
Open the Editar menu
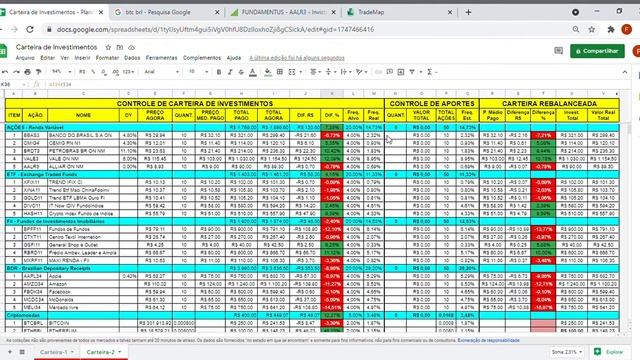pyautogui.click(x=47, y=58)
